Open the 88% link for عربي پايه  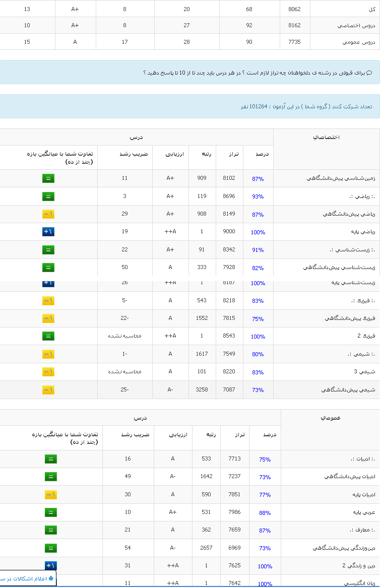point(265,512)
